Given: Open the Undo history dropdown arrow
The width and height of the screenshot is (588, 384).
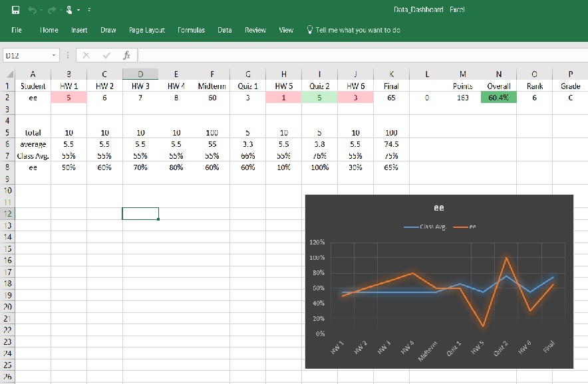Looking at the screenshot, I should (41, 10).
